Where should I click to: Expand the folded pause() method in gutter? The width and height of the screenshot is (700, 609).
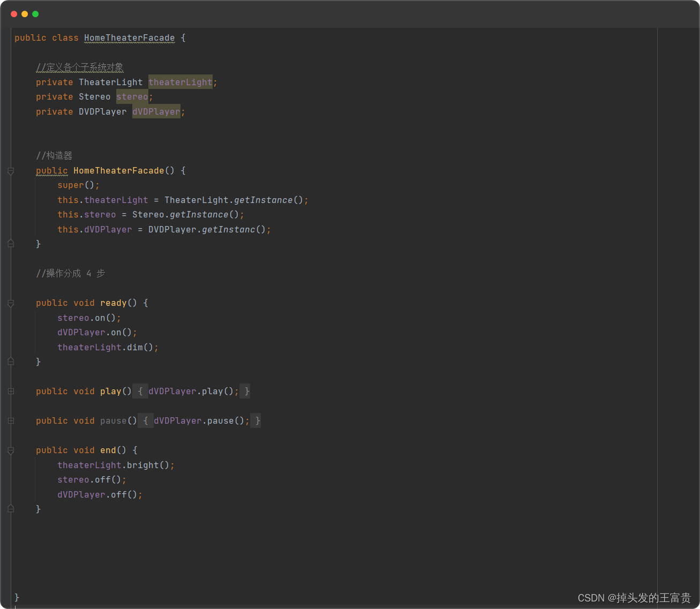[x=11, y=421]
